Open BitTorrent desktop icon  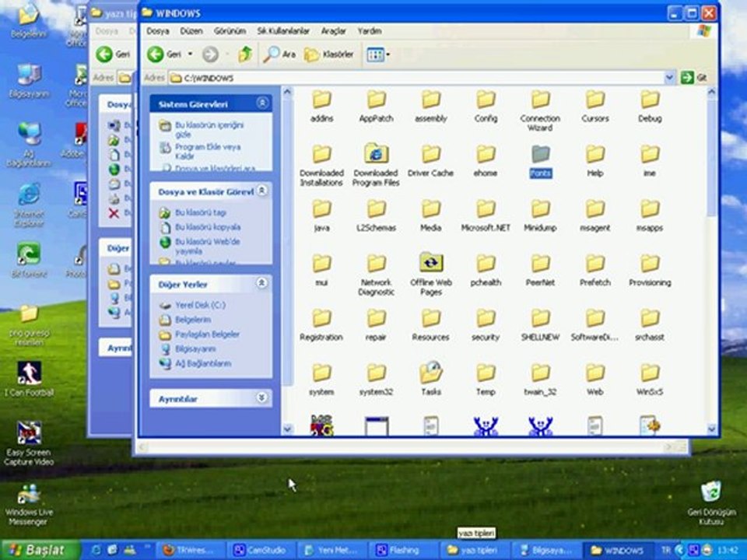click(29, 260)
